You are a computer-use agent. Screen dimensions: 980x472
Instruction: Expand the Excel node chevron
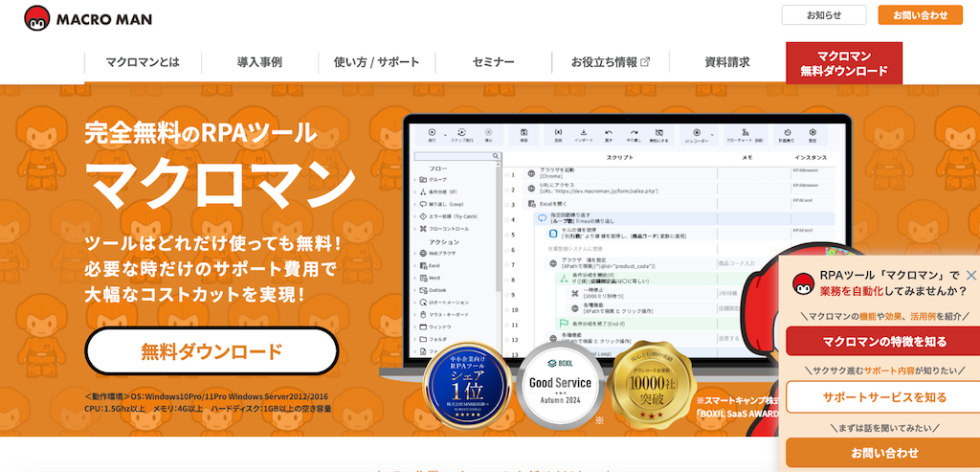point(415,266)
